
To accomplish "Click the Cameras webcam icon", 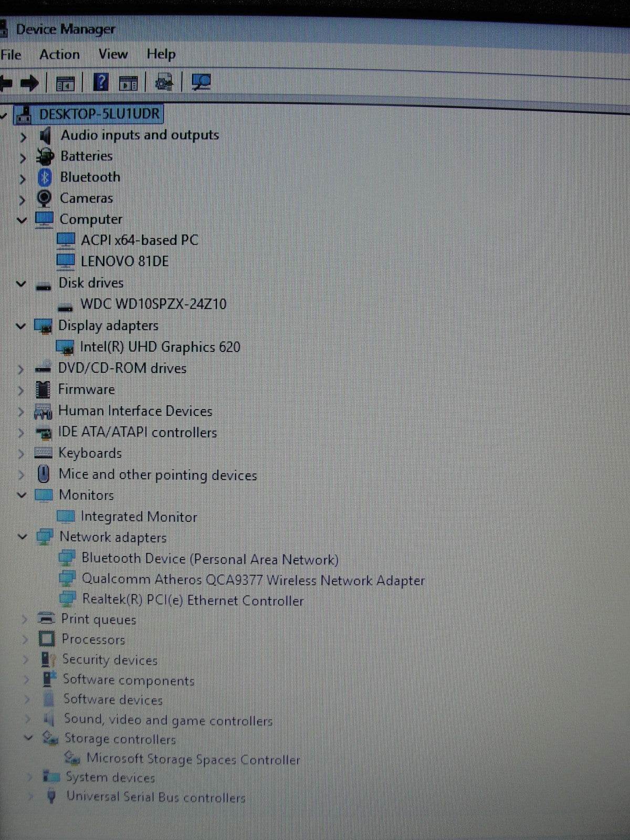I will [45, 198].
